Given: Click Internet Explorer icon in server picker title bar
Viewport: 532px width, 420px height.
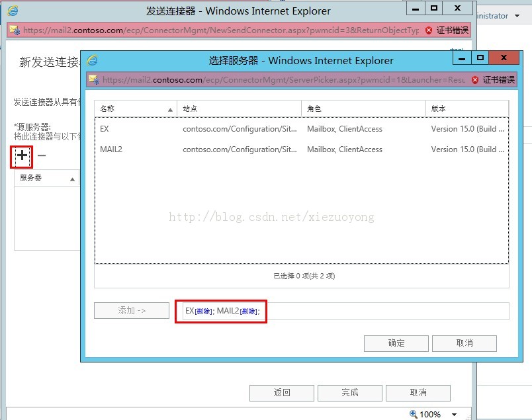Looking at the screenshot, I should (x=93, y=60).
